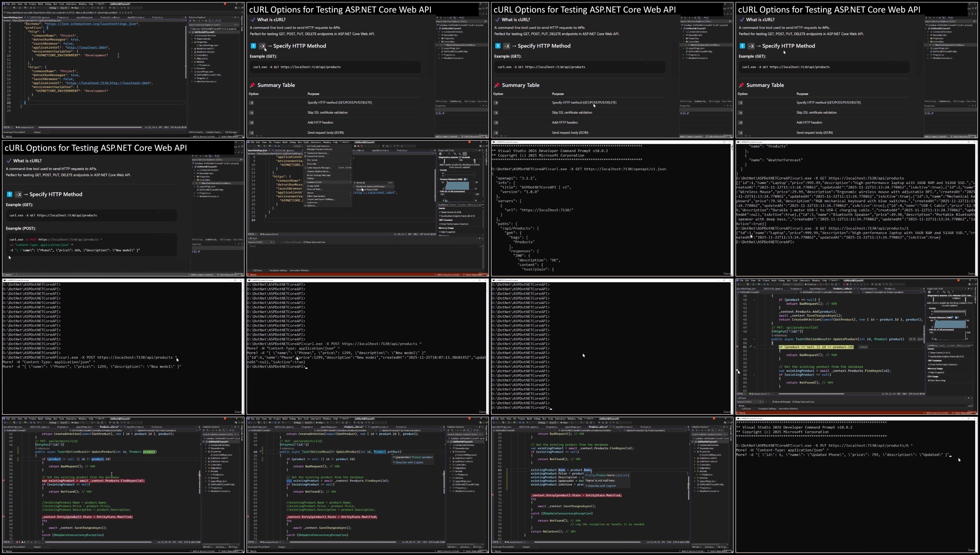Open the screwdriver quick actions icon on line 51
Screen dimensions: 980x555
pyautogui.click(x=750, y=346)
